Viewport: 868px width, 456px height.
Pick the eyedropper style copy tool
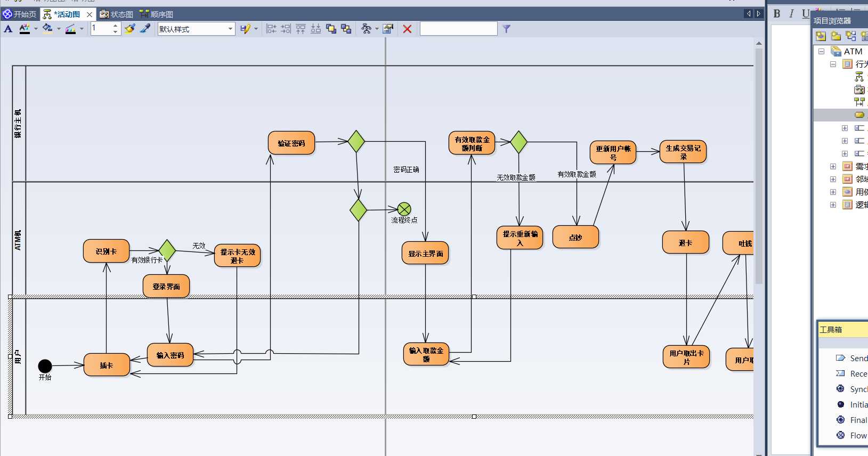145,29
